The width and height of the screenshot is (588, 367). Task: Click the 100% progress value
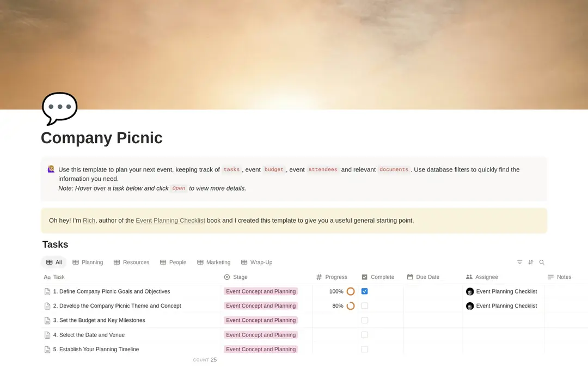coord(336,291)
